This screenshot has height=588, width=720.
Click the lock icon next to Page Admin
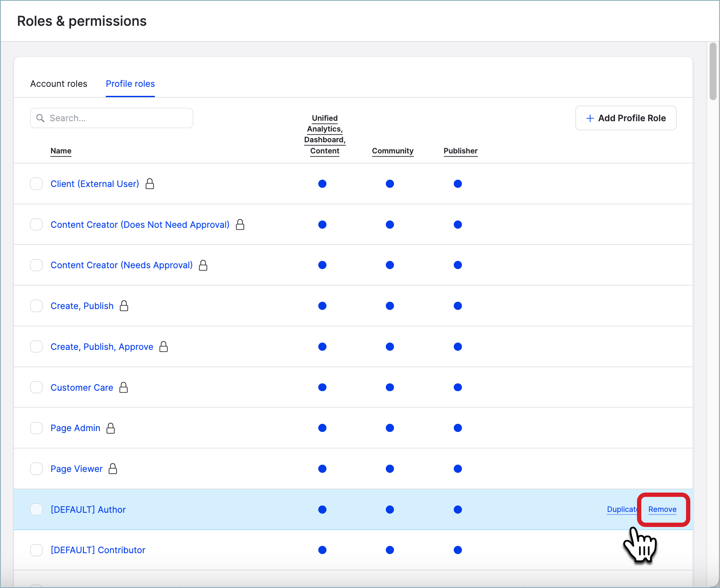[111, 428]
